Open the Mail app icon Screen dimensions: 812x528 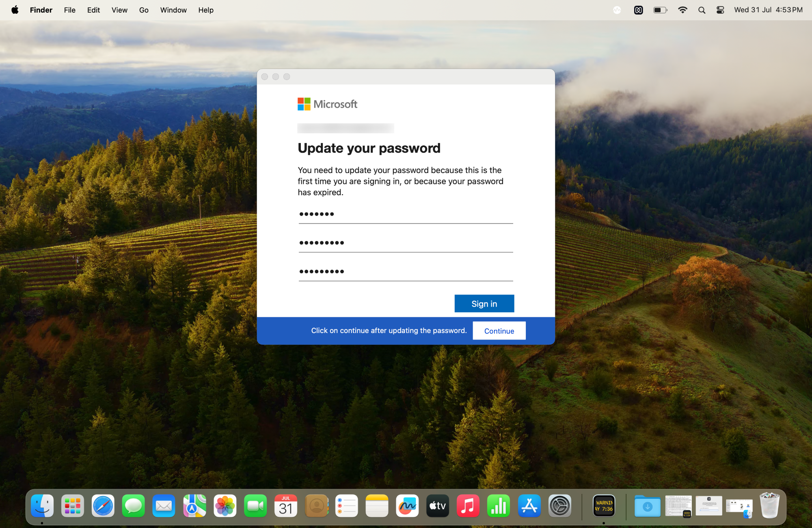164,506
